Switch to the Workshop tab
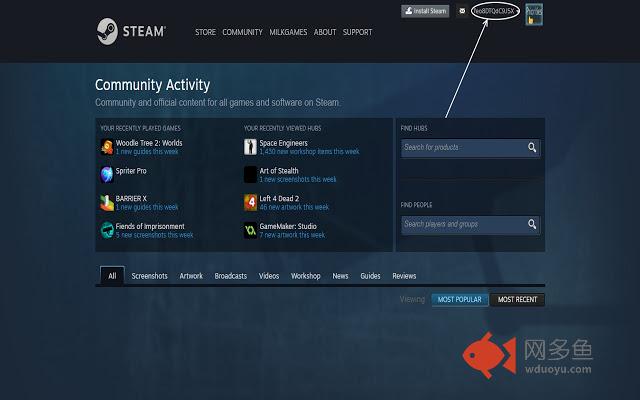 pyautogui.click(x=306, y=276)
